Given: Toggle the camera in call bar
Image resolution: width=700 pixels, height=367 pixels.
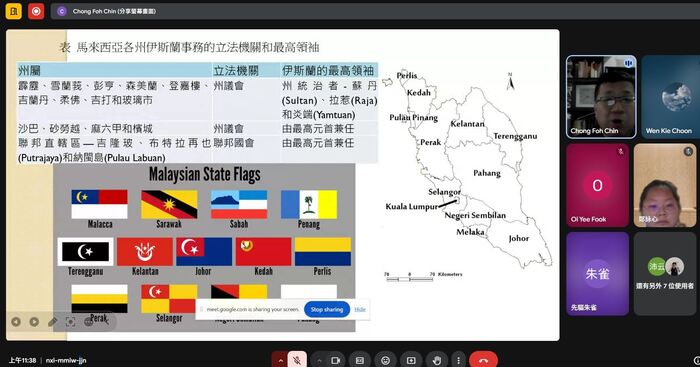Looking at the screenshot, I should (336, 360).
